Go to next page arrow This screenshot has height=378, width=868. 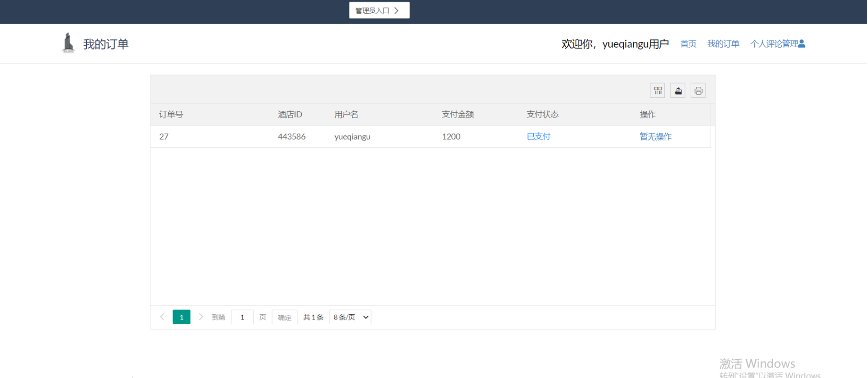pyautogui.click(x=201, y=317)
